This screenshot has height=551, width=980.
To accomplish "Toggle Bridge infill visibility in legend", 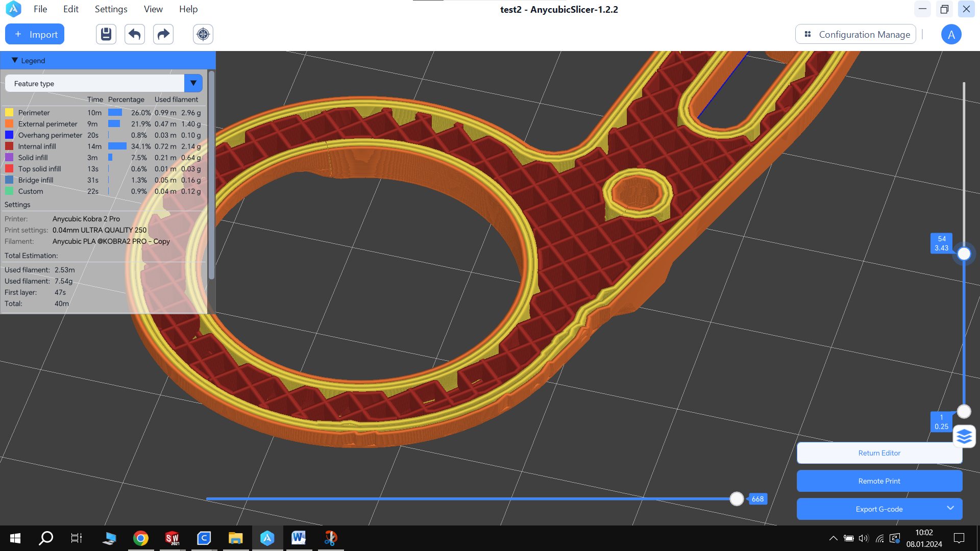I will (x=9, y=180).
